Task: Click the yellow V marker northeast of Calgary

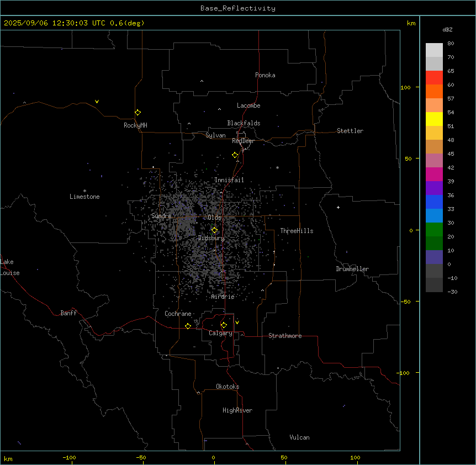Action: click(237, 323)
